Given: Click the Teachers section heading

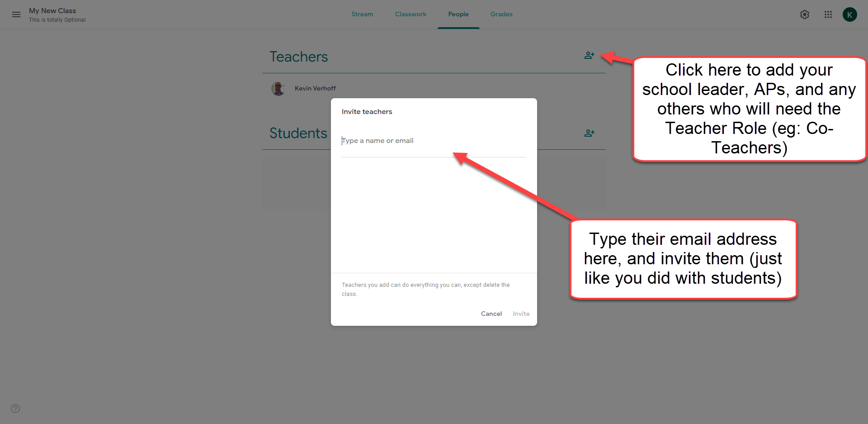Looking at the screenshot, I should pos(299,57).
